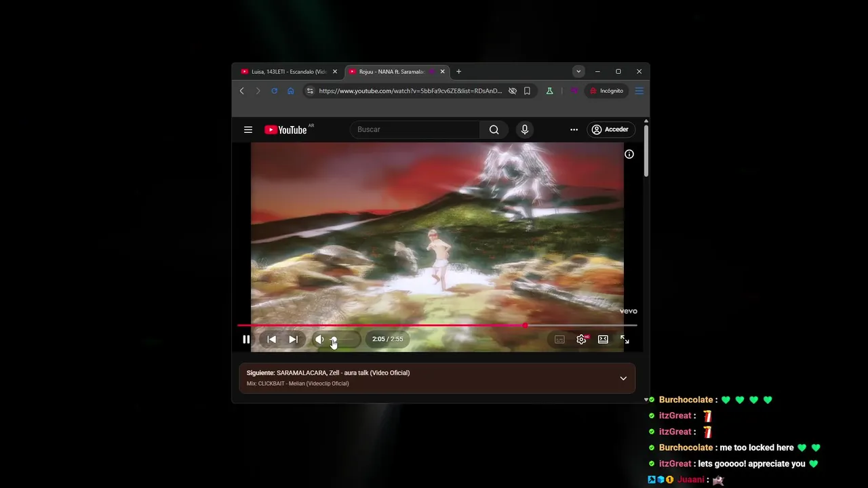Click the Mix: CLICKBAIT - Melian text
The image size is (868, 488).
[298, 384]
